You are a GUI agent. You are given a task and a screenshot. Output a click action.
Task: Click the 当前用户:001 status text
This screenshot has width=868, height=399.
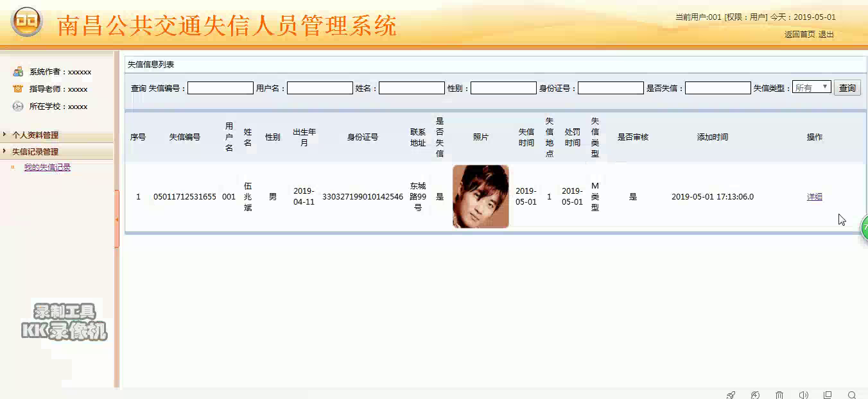click(699, 17)
